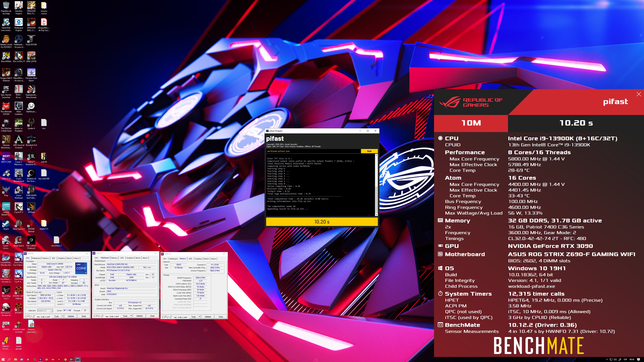This screenshot has width=644, height=362.
Task: Click Validate in first CPU-Z window
Action: (71, 316)
